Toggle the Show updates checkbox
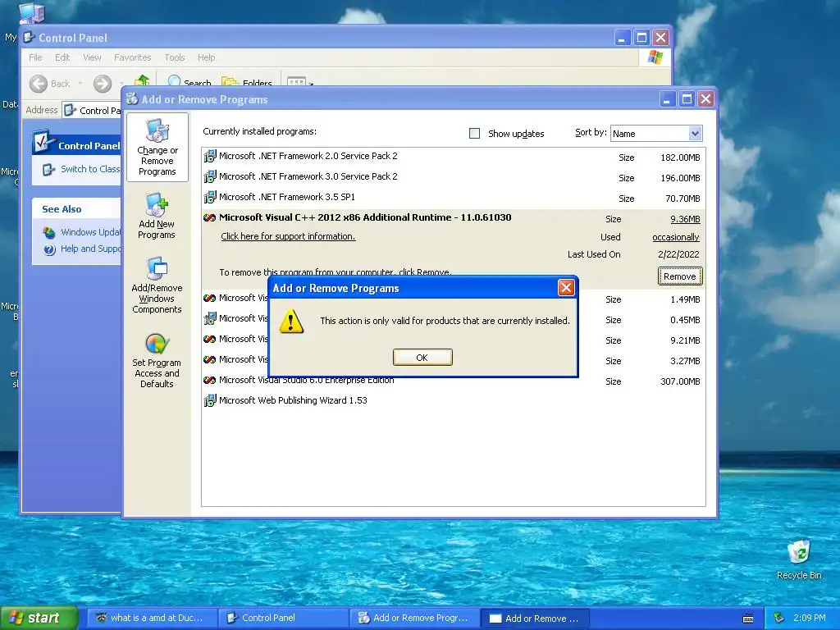Screen dimensions: 840x630 coord(474,133)
